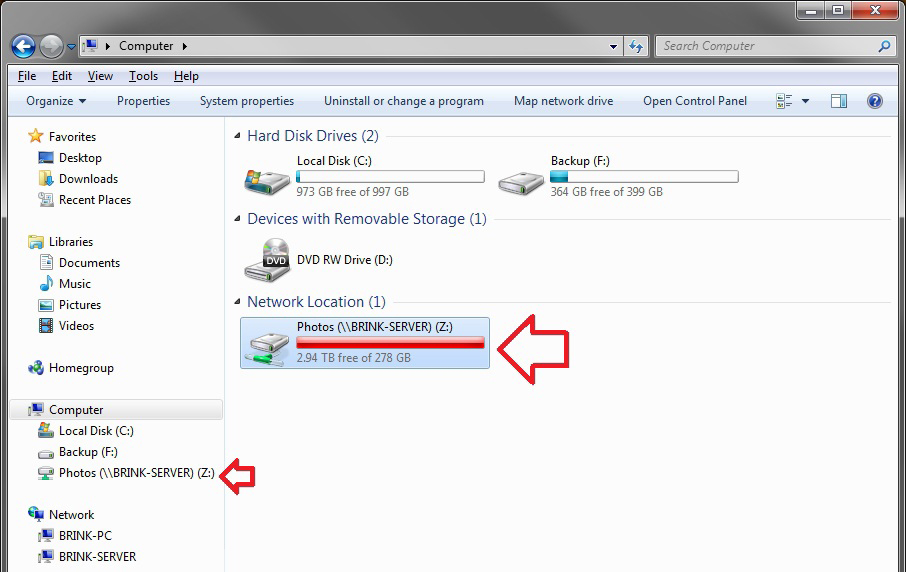Open the Help menu
This screenshot has height=572, width=906.
click(x=186, y=76)
